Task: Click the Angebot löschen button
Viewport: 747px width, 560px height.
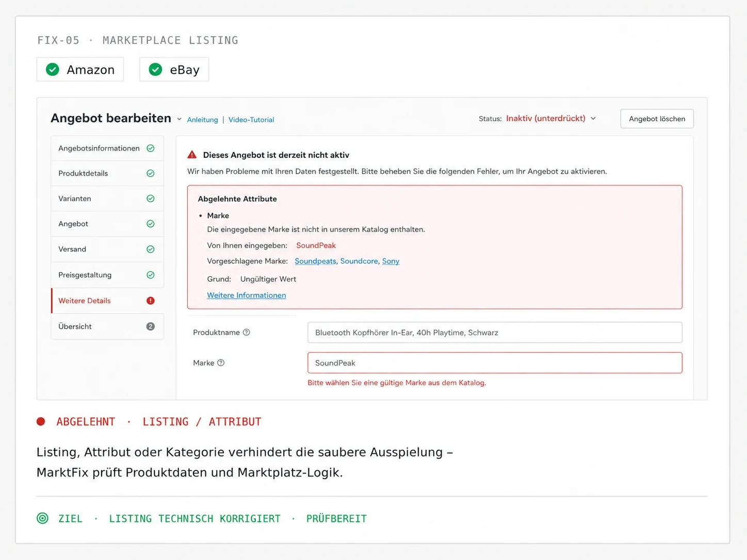Action: [657, 119]
